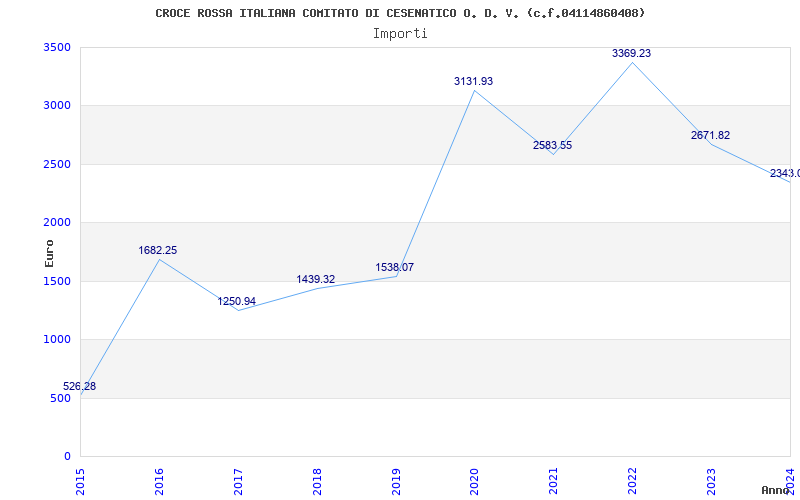Select the 2671.82 data label
This screenshot has width=800, height=500.
coord(710,136)
